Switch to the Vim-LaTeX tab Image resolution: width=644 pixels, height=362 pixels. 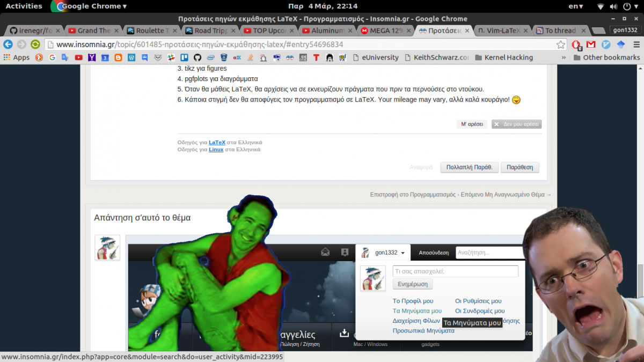click(502, 31)
